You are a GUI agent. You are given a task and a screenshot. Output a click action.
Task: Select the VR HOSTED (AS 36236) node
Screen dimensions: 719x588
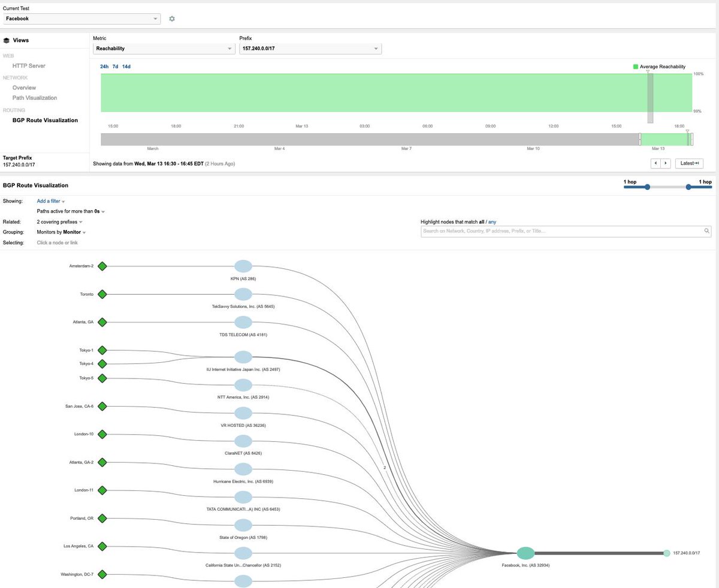click(243, 413)
